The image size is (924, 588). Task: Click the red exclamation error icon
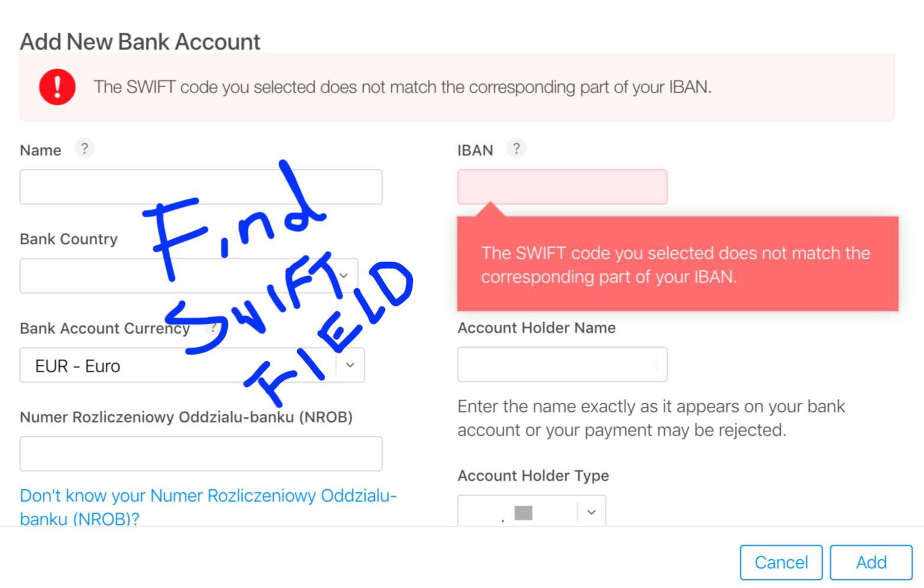[57, 87]
